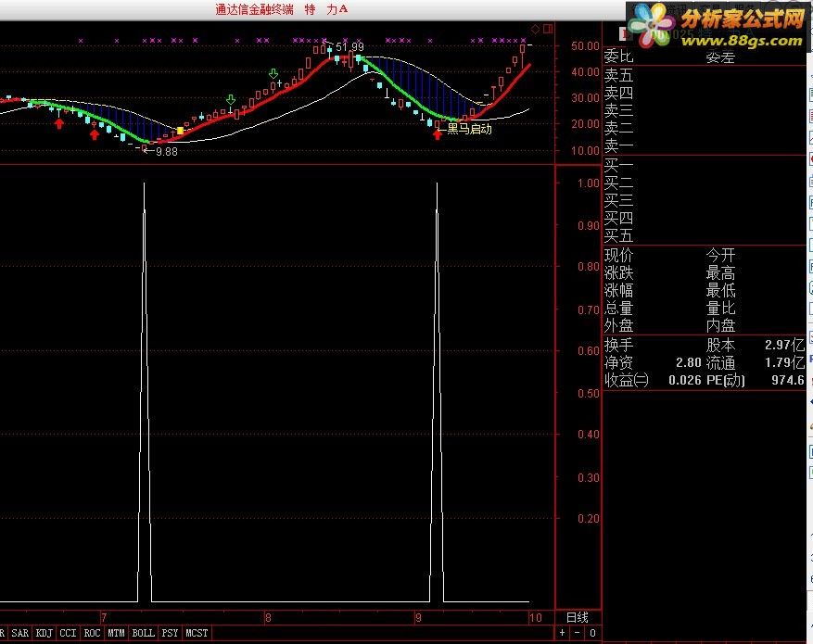Switch to the SAR indicator tab
813x644 pixels.
click(19, 633)
